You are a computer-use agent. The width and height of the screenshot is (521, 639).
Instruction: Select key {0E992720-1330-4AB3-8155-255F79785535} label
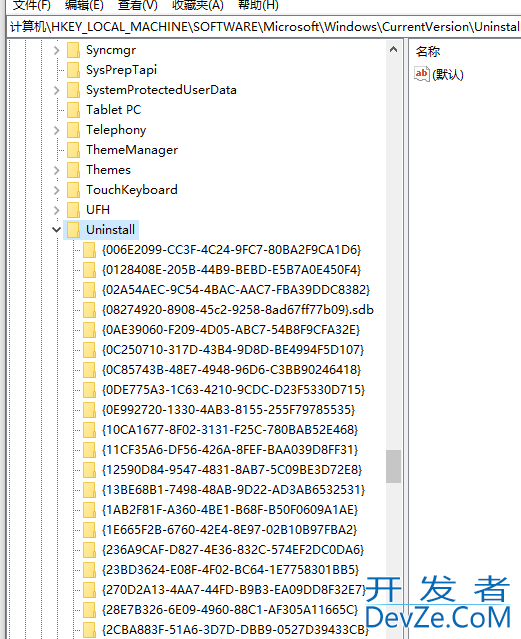tap(228, 410)
